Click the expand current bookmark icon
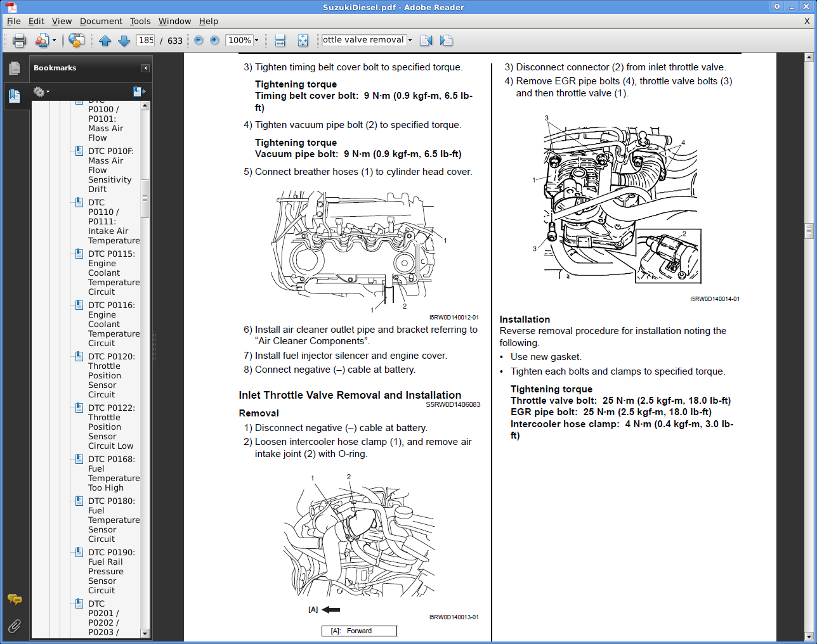Viewport: 817px width, 644px height. point(140,92)
